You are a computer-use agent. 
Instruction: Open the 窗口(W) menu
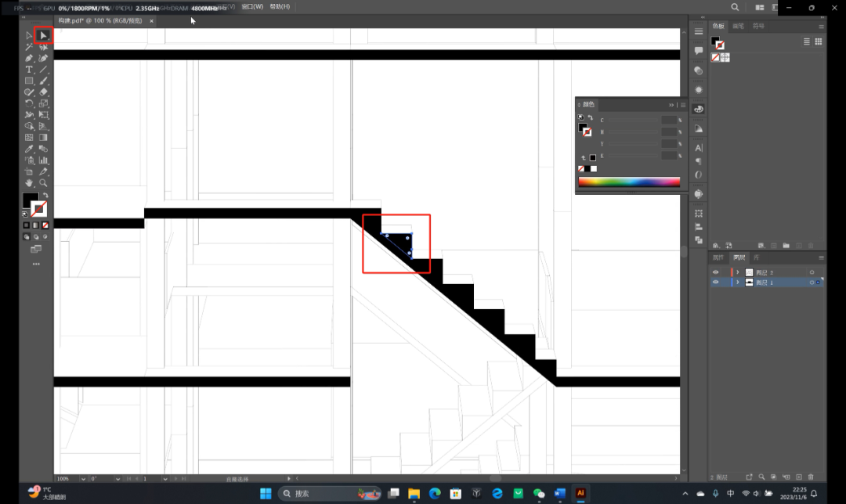coord(252,6)
